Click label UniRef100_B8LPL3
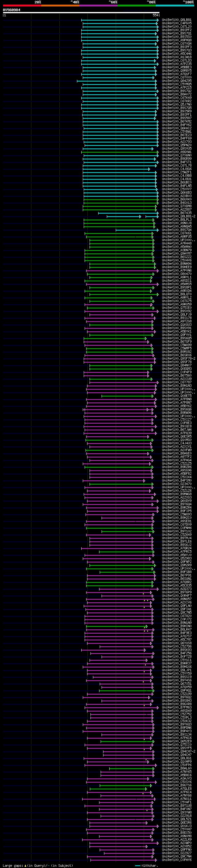The height and width of the screenshot is (868, 197). click(177, 220)
